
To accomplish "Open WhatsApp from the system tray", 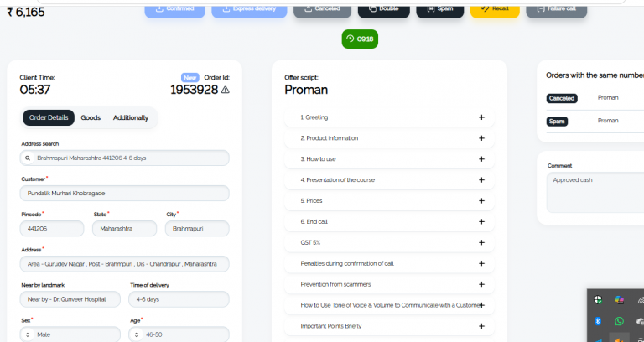I will (619, 321).
